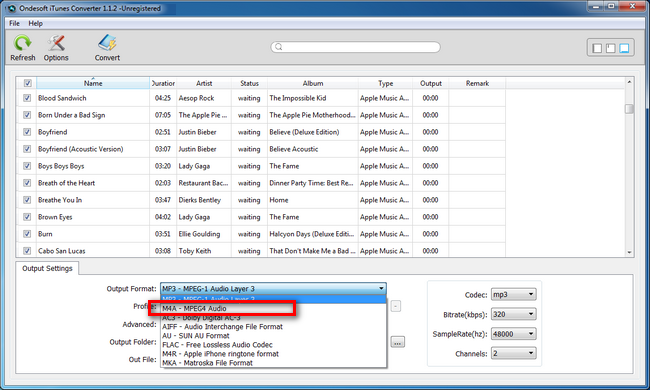Choose AIFF - Audio Interchange File Format

(x=274, y=327)
